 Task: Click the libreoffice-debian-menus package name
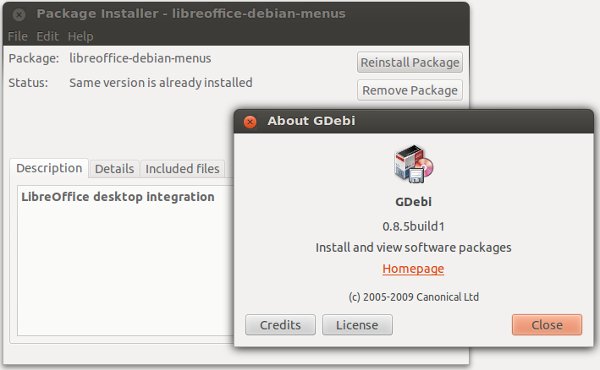tap(140, 58)
